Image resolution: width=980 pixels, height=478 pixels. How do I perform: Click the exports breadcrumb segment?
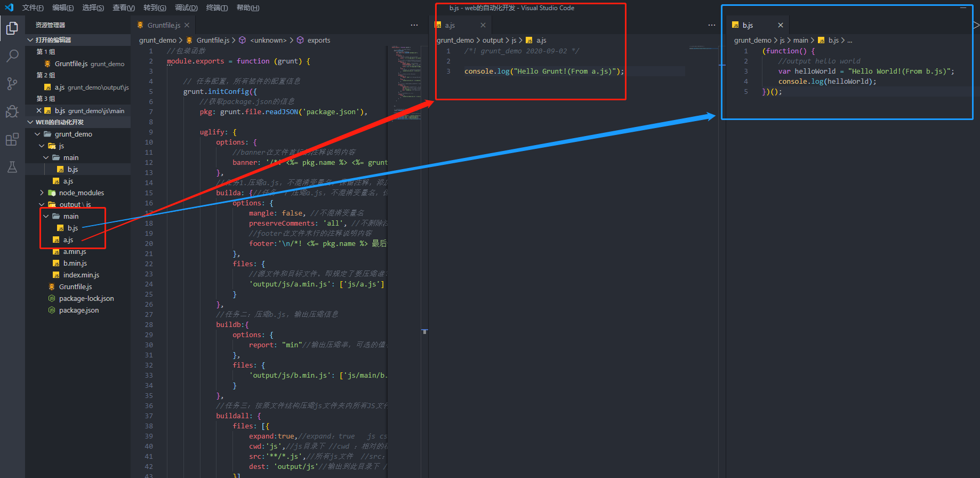click(x=319, y=40)
